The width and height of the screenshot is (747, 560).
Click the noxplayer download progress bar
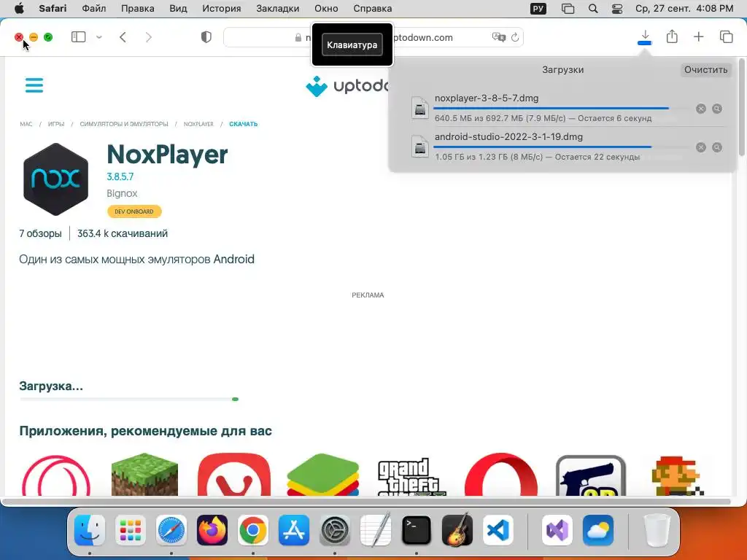click(x=561, y=108)
